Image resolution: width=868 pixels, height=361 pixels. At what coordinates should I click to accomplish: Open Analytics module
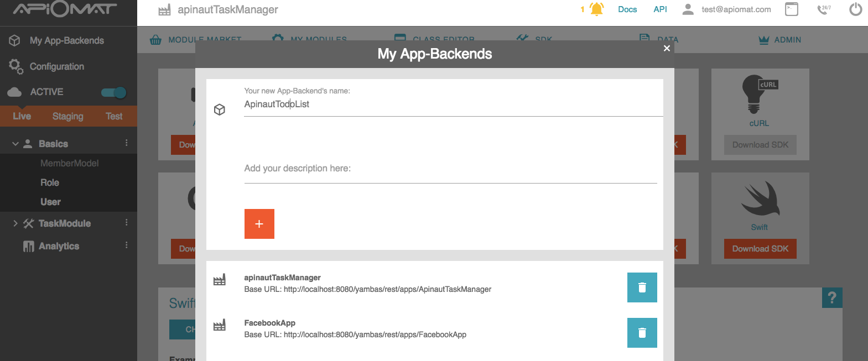pyautogui.click(x=59, y=246)
